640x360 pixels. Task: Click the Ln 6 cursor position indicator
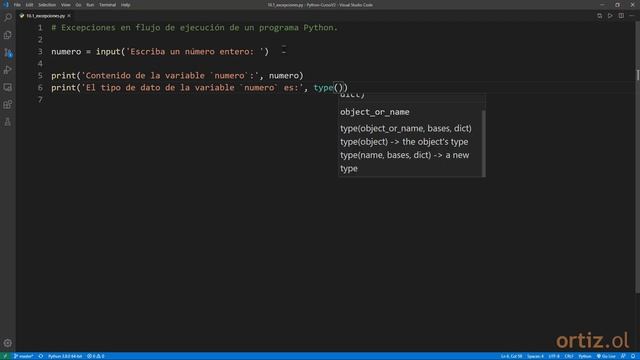point(511,356)
